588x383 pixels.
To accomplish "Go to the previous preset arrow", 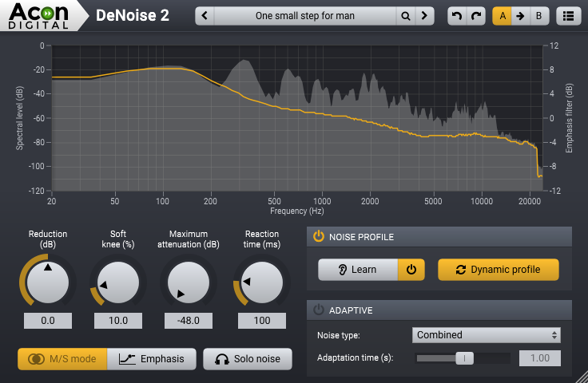I will [206, 15].
